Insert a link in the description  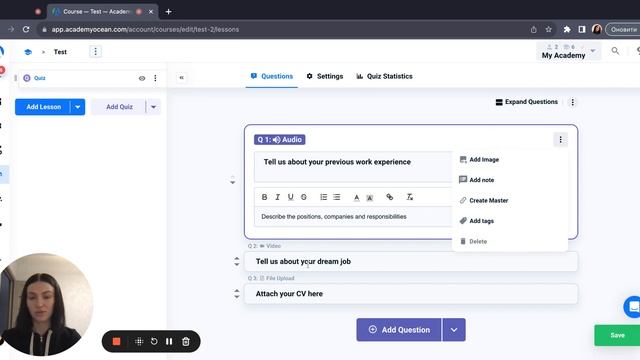tap(390, 197)
